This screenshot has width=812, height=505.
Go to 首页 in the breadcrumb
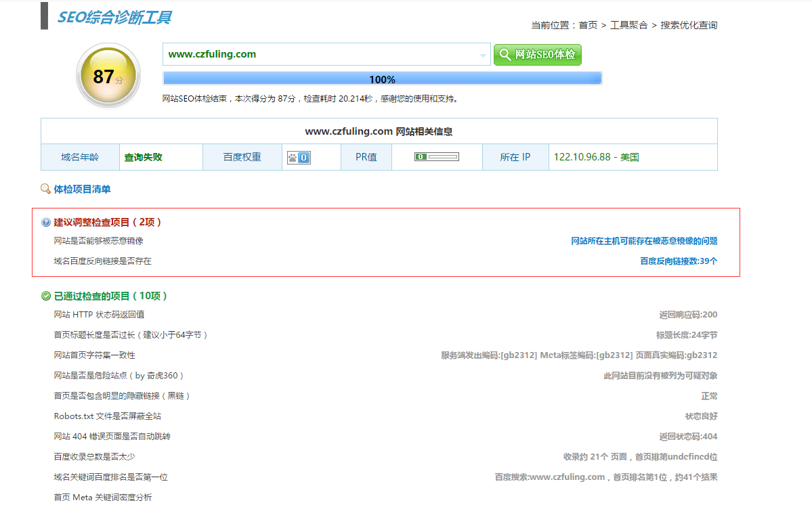[x=588, y=25]
